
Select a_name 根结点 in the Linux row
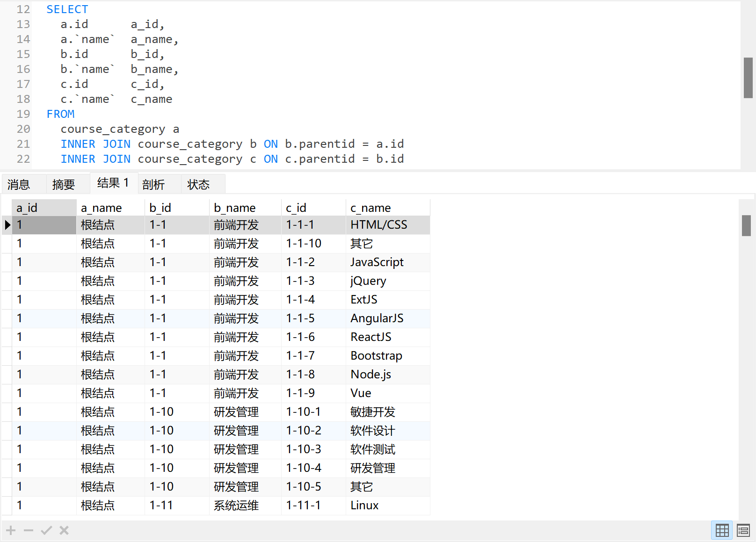110,506
